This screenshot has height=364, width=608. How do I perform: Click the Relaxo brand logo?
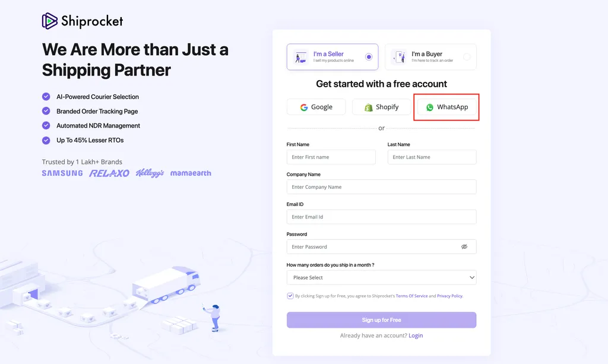tap(109, 173)
